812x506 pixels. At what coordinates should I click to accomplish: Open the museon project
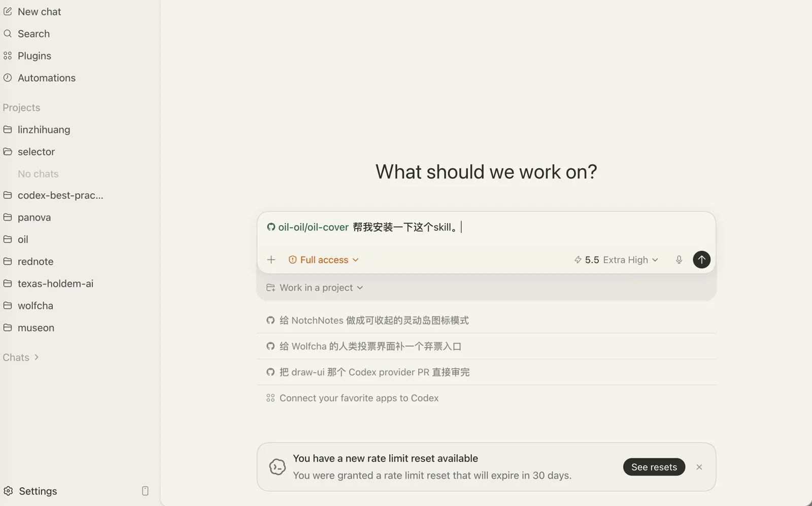pos(36,328)
